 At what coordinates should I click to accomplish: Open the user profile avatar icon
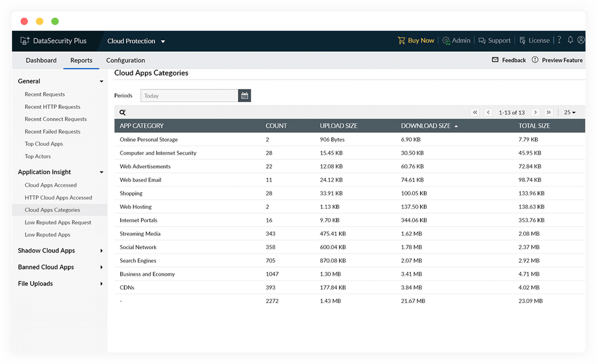(x=581, y=41)
